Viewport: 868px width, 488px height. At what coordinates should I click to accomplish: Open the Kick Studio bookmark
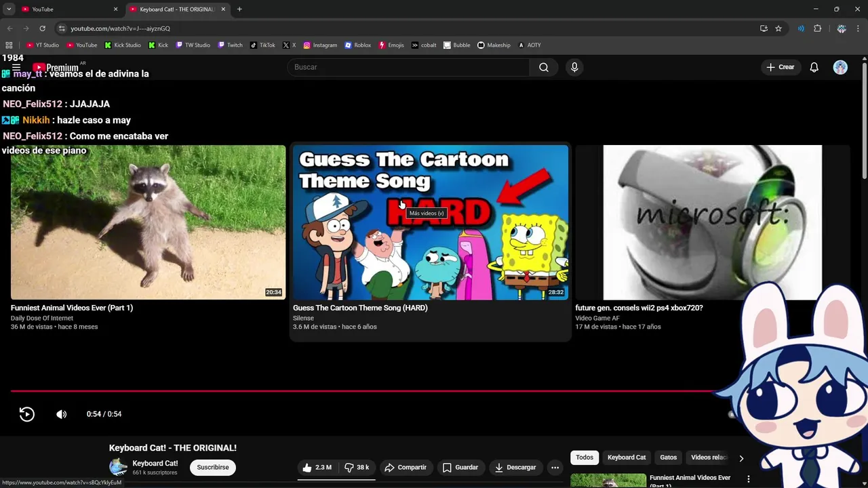tap(123, 45)
